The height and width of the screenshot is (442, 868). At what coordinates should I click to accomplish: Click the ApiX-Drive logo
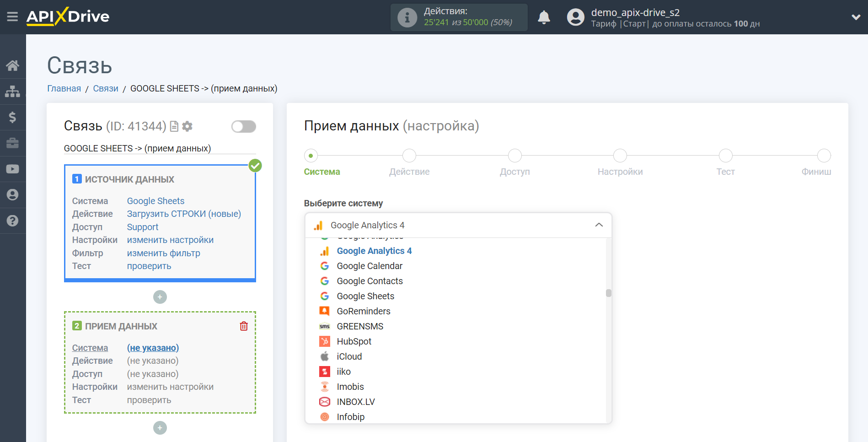68,16
